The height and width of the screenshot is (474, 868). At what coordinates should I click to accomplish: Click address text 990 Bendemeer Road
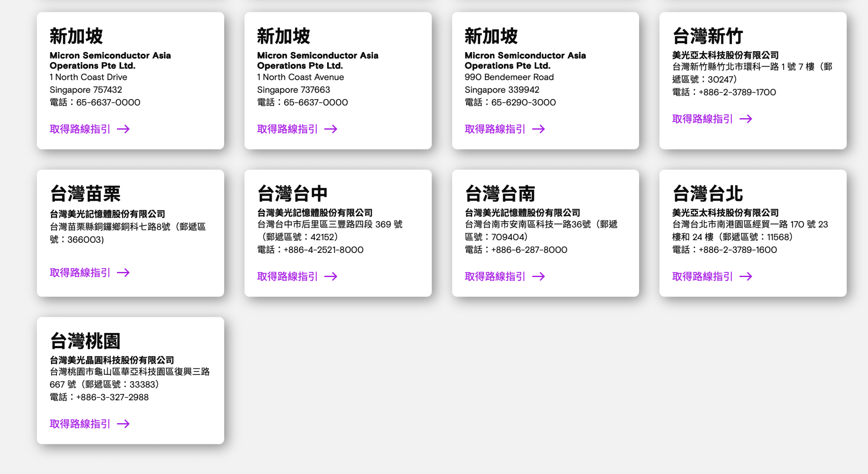(509, 77)
